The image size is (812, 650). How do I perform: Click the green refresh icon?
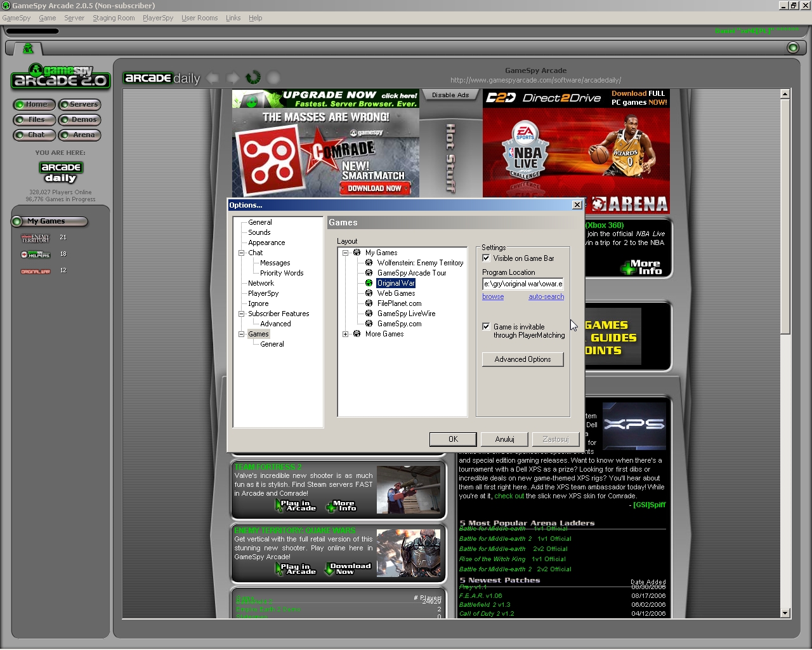pyautogui.click(x=253, y=77)
